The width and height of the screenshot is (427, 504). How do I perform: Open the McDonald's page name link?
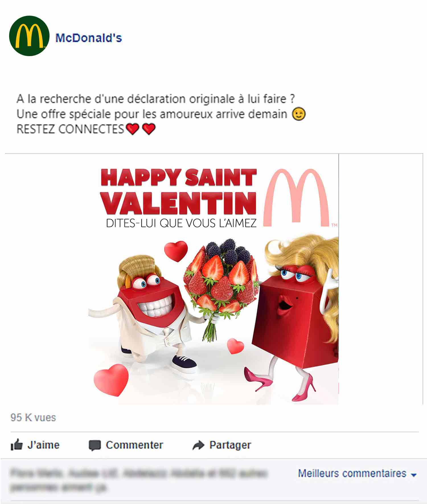89,38
